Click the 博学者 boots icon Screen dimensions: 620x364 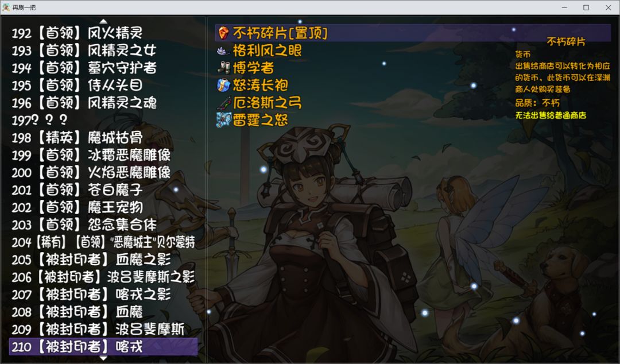tap(223, 68)
